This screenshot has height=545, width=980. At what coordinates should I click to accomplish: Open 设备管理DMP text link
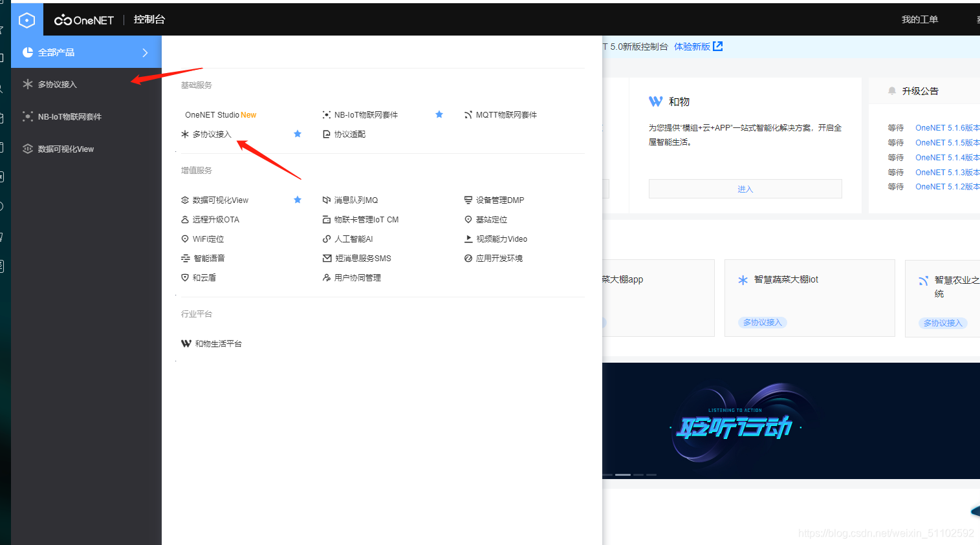pos(500,200)
